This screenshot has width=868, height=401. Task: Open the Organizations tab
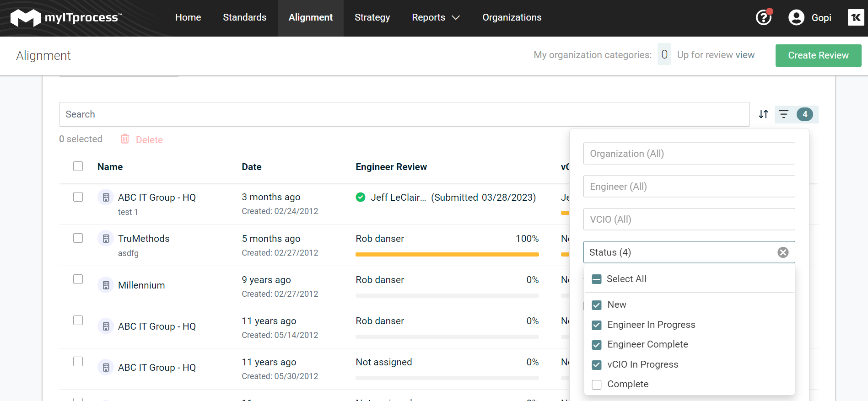coord(512,17)
